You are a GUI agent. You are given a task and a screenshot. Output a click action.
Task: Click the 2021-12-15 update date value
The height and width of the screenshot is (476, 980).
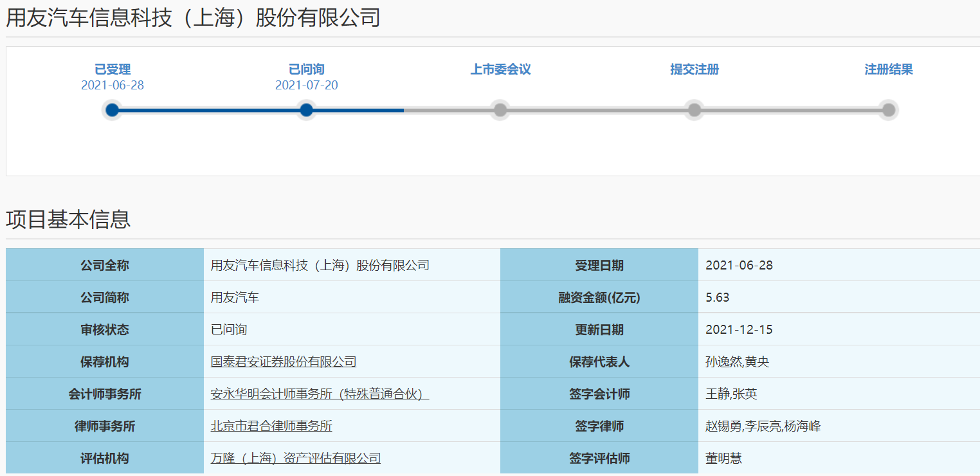click(739, 329)
